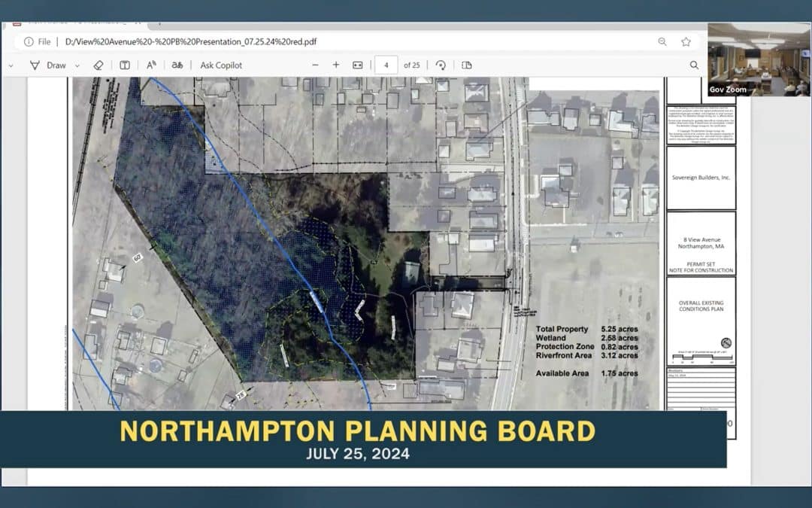Expand the chevron left of Draw

11,65
